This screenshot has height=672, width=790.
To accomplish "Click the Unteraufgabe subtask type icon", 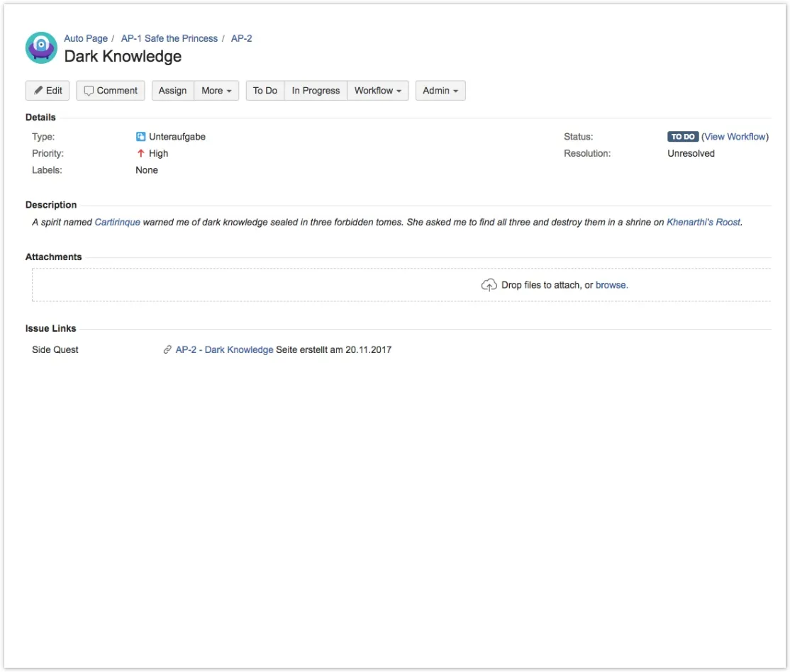I will pos(140,137).
